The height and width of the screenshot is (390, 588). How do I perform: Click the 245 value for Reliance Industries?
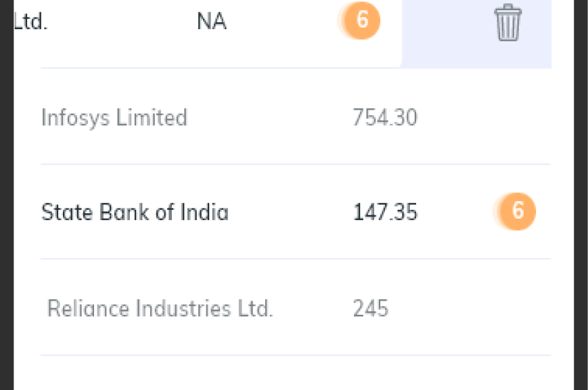(371, 309)
